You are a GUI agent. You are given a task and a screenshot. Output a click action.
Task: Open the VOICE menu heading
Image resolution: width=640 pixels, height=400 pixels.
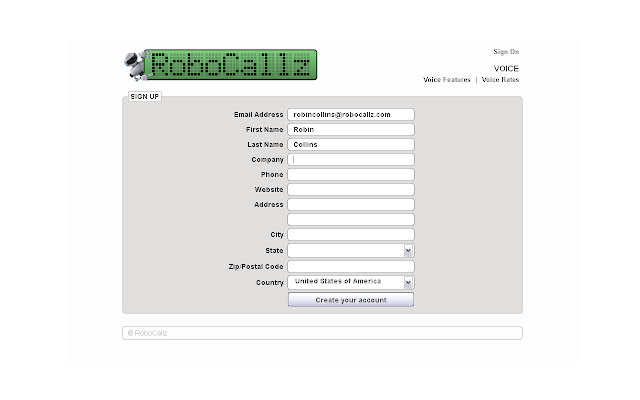pos(506,68)
